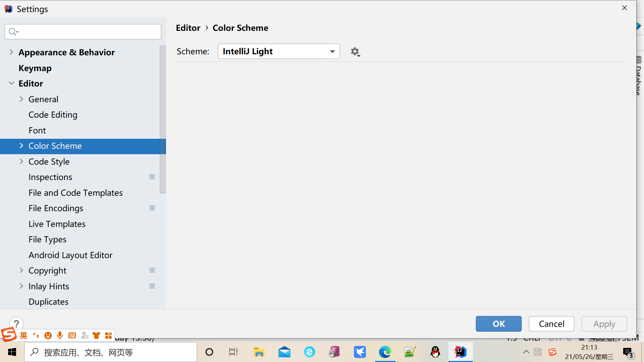Open Live Templates settings page

[57, 224]
